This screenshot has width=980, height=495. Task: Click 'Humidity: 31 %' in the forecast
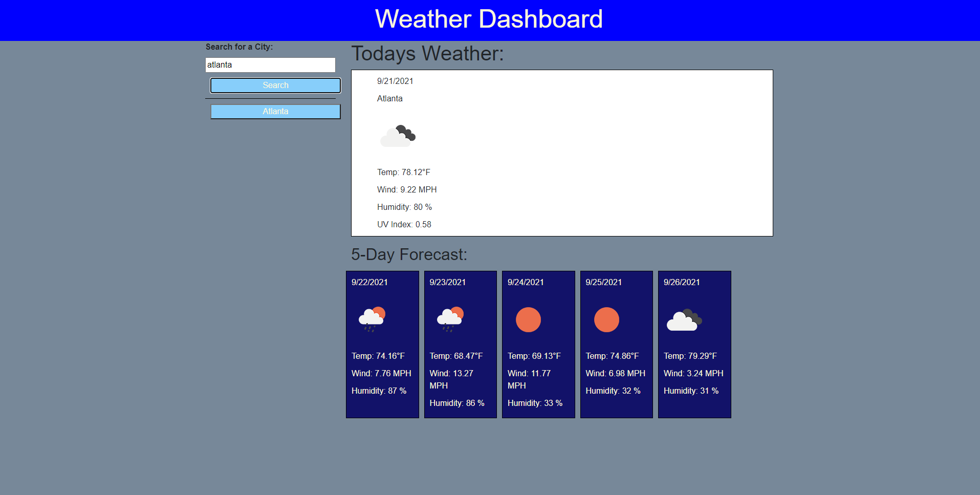click(x=691, y=391)
